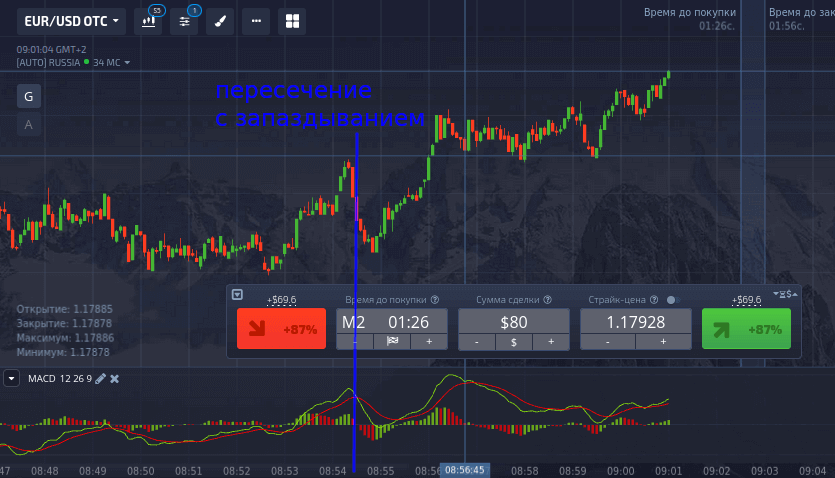Viewport: 835px width, 478px height.
Task: Select the drawing brush tool
Action: click(220, 21)
